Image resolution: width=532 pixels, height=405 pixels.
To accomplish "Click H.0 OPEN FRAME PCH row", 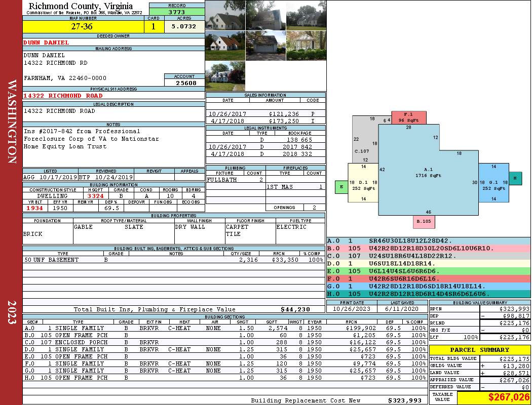I will [225, 378].
